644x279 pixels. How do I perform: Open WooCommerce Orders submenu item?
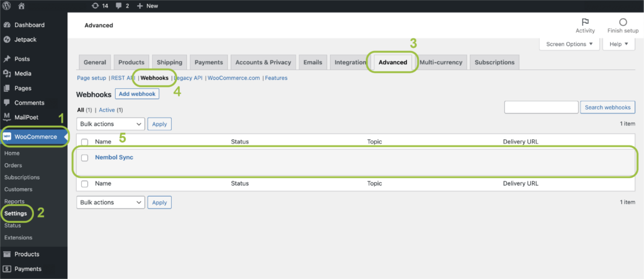(x=13, y=166)
